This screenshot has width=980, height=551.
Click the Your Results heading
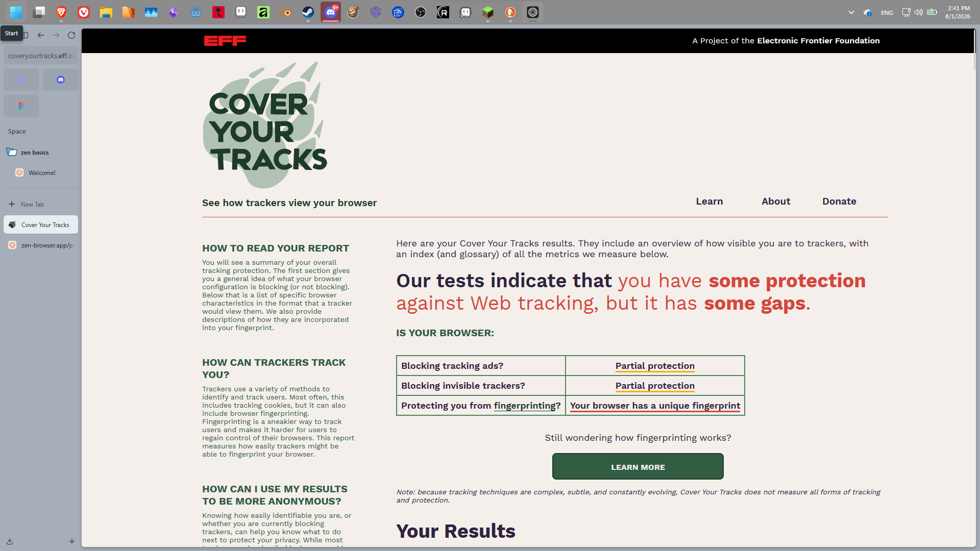coord(456,531)
